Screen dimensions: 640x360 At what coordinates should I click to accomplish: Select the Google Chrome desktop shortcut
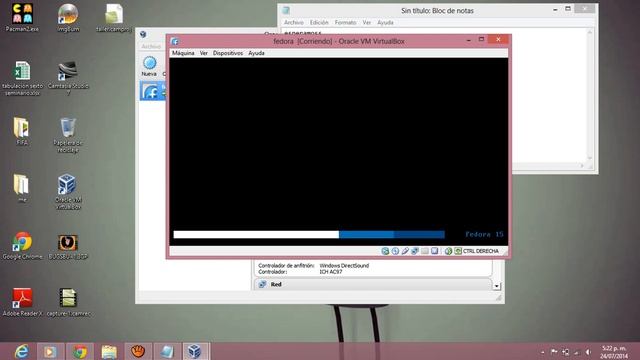(x=22, y=246)
